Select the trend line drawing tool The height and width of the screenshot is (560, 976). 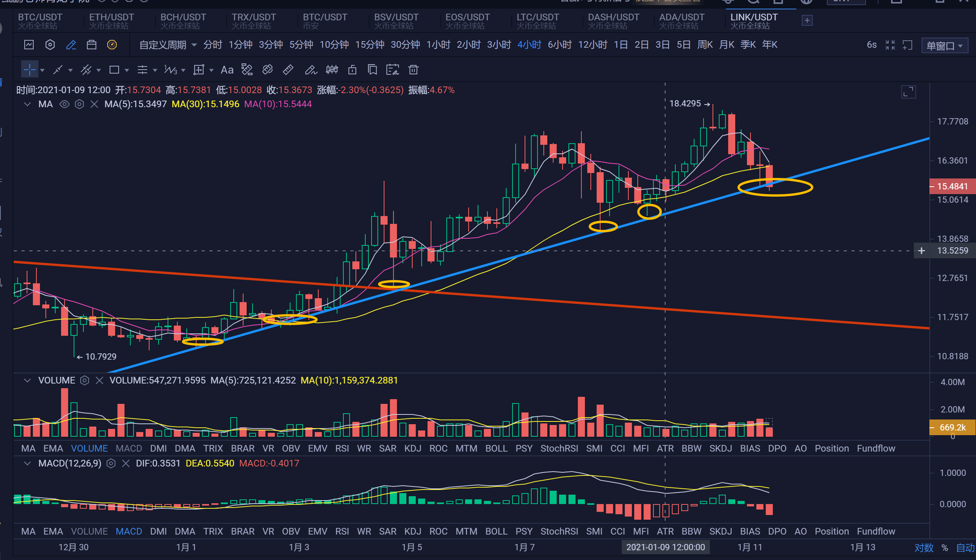(58, 70)
